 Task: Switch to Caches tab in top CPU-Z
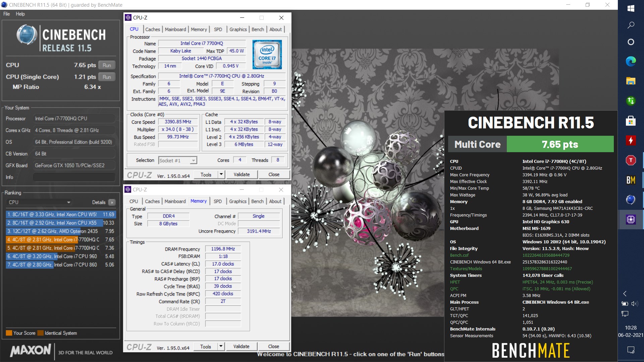point(153,29)
